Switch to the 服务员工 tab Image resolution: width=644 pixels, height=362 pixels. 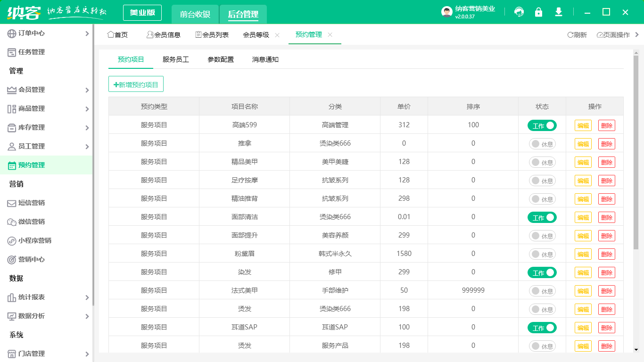coord(174,60)
